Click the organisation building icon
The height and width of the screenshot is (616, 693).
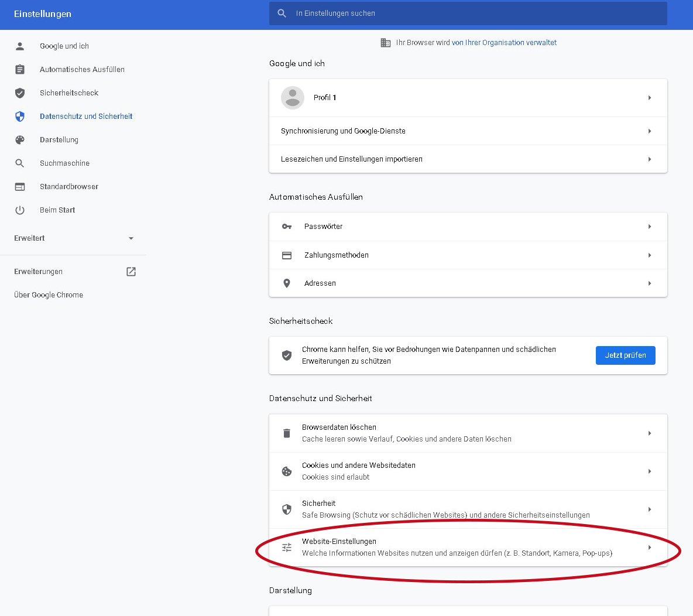point(385,42)
